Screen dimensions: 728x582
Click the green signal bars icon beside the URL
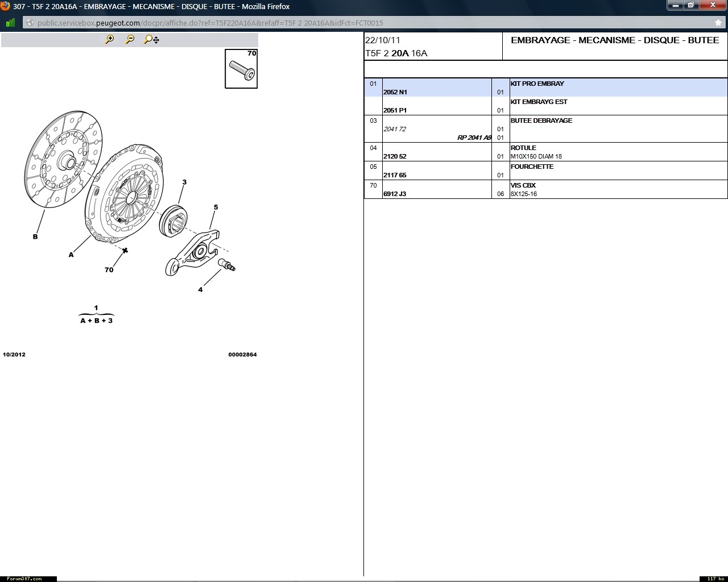point(10,23)
